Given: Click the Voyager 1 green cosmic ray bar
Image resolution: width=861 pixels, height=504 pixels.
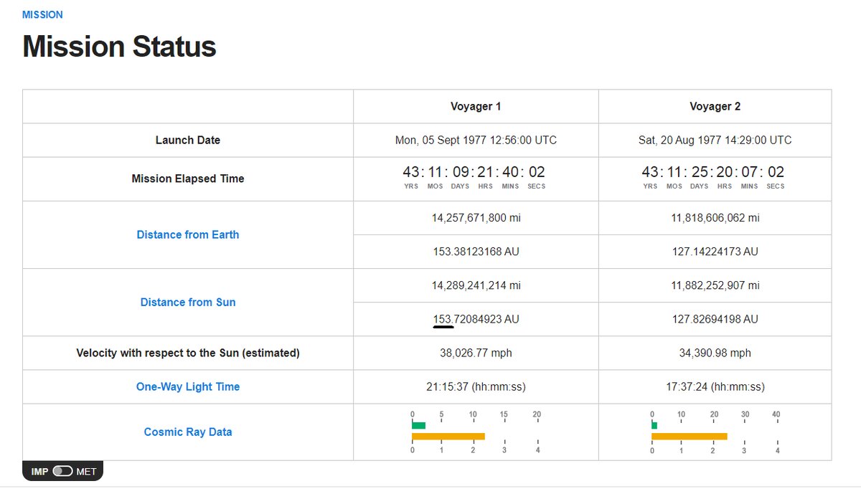Looking at the screenshot, I should [419, 425].
